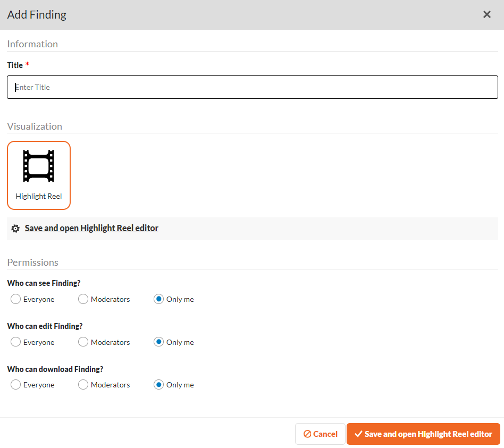504x448 pixels.
Task: Click the Information section heading
Action: click(x=32, y=44)
